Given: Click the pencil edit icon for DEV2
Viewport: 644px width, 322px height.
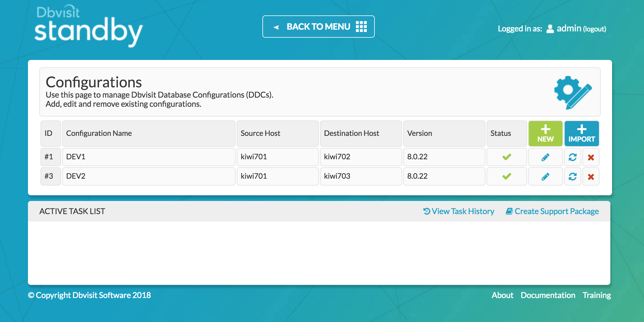Looking at the screenshot, I should (x=545, y=176).
